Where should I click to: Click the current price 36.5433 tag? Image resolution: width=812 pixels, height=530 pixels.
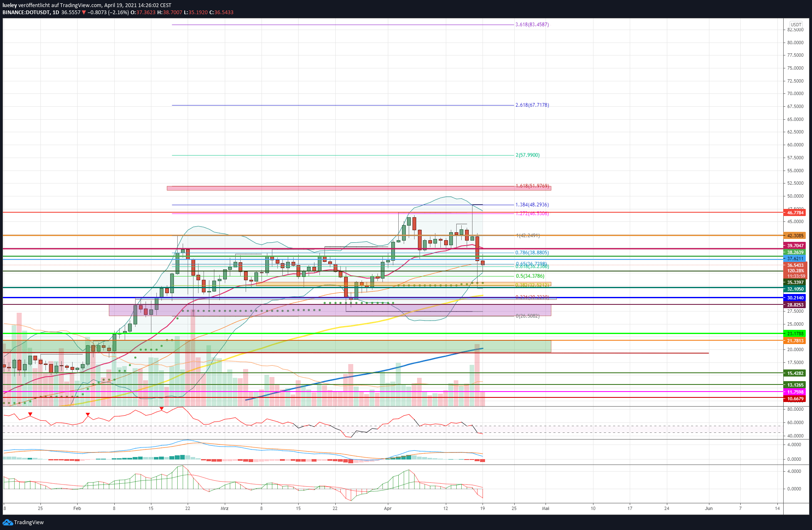tap(795, 265)
